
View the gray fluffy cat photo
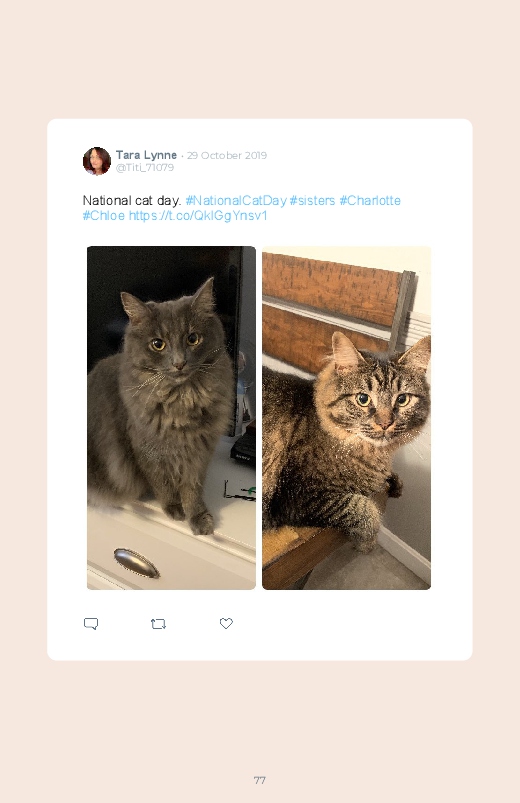[x=171, y=418]
